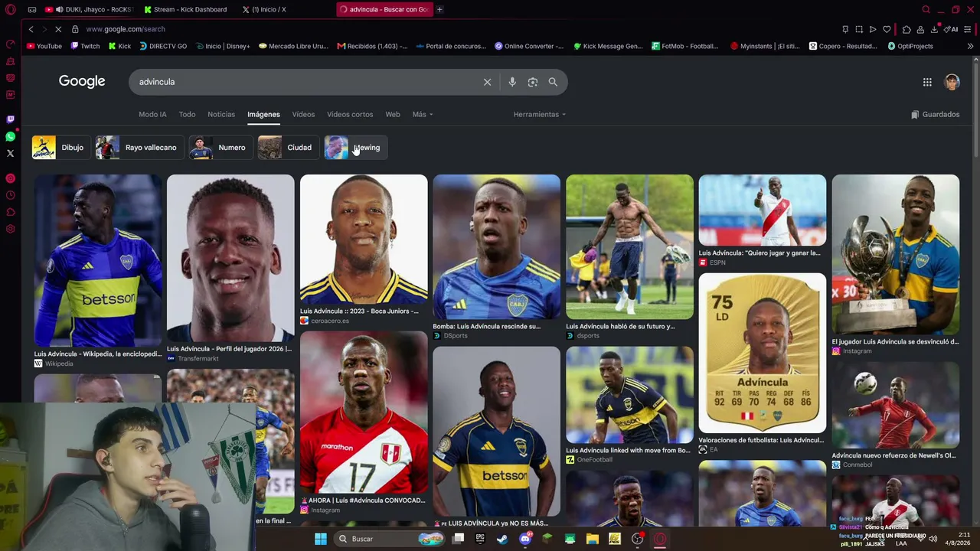Image resolution: width=980 pixels, height=551 pixels.
Task: Open the Google apps grid
Action: tap(927, 82)
